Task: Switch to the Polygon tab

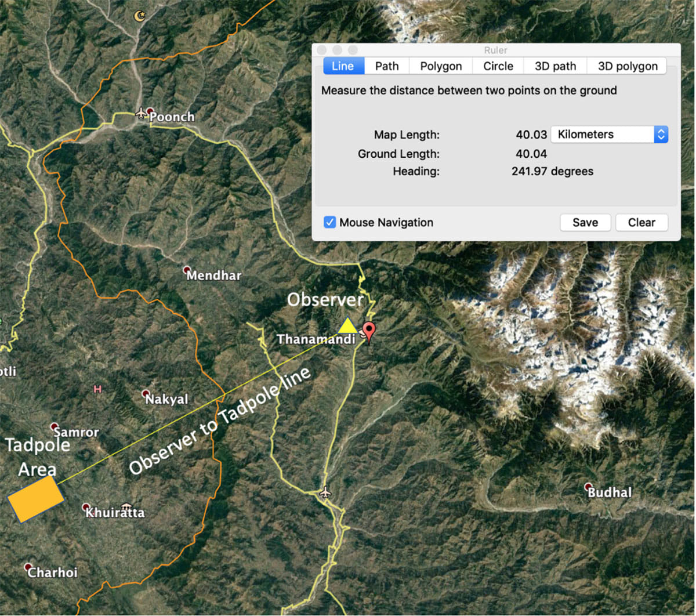Action: click(x=441, y=66)
